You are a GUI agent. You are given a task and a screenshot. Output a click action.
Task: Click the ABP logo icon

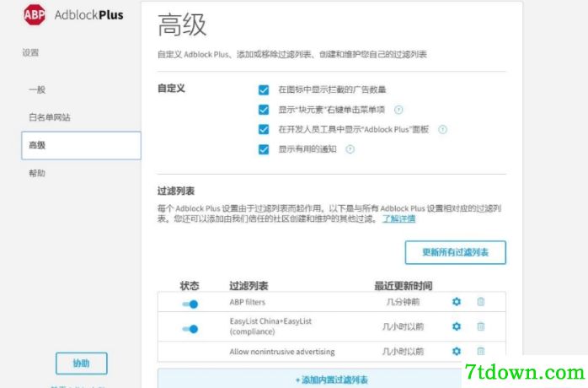(x=35, y=14)
